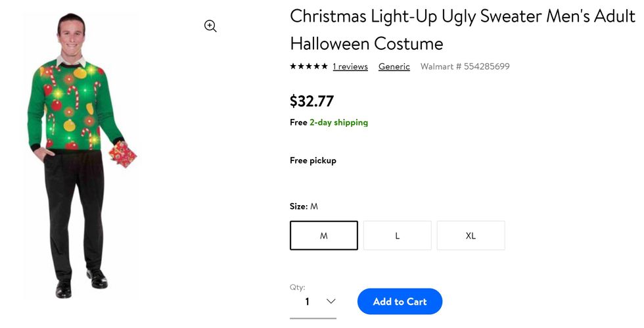Click the green 2-day shipping link
The height and width of the screenshot is (328, 644).
(x=338, y=122)
